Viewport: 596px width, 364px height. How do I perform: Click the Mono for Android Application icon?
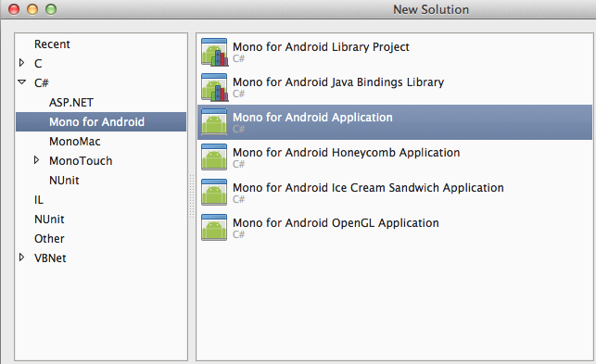click(214, 122)
